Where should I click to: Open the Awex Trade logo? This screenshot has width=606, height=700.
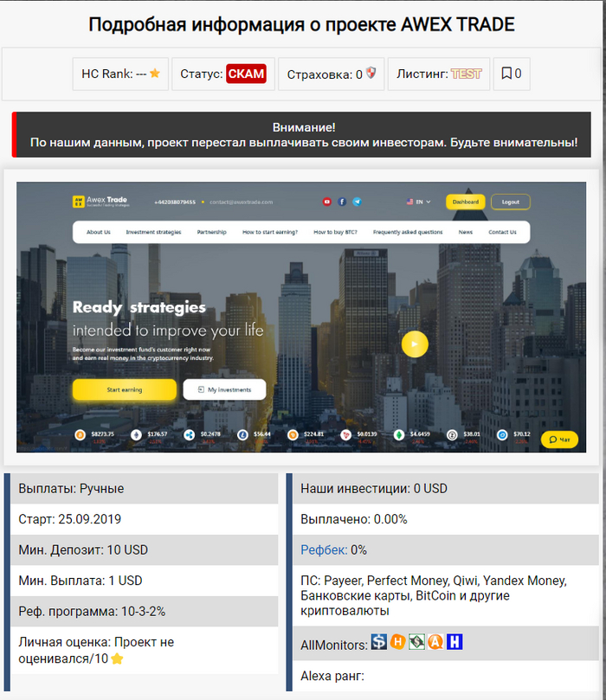click(x=101, y=202)
